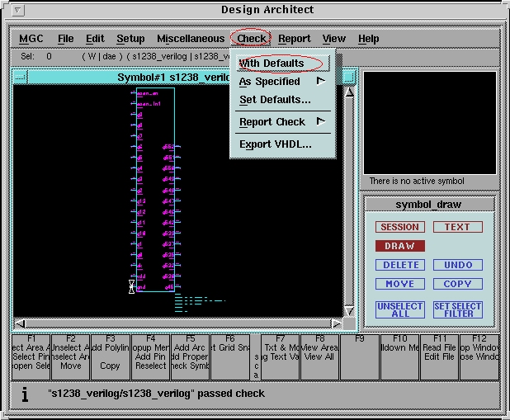510x420 pixels.
Task: Click the F1 Select Area softkey
Action: 31,352
